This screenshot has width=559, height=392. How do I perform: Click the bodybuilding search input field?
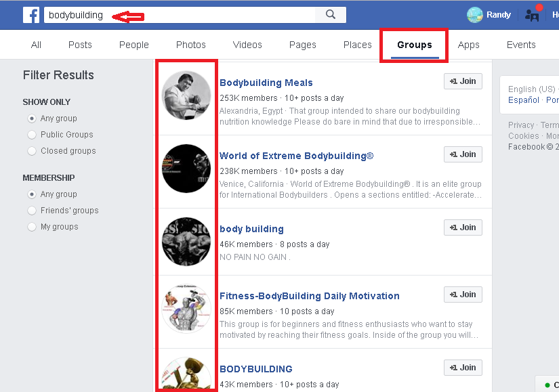point(180,15)
